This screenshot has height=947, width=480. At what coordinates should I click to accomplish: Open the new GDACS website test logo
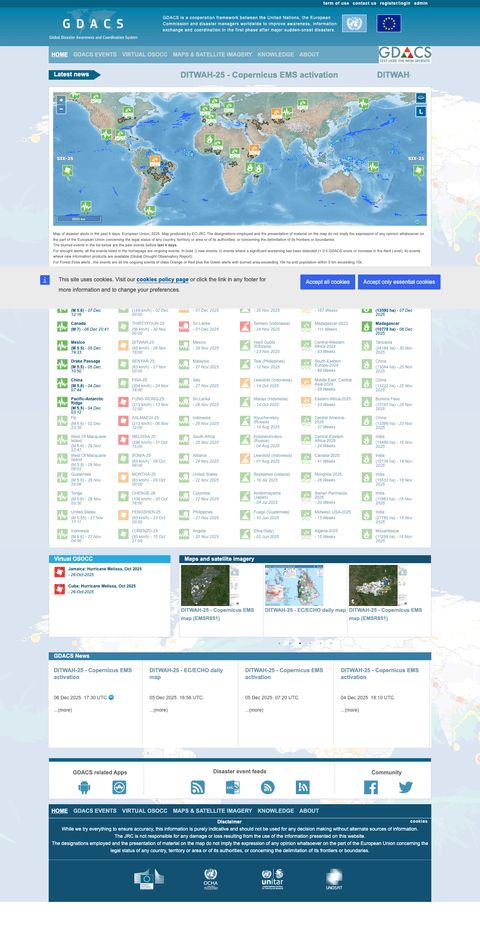click(405, 54)
